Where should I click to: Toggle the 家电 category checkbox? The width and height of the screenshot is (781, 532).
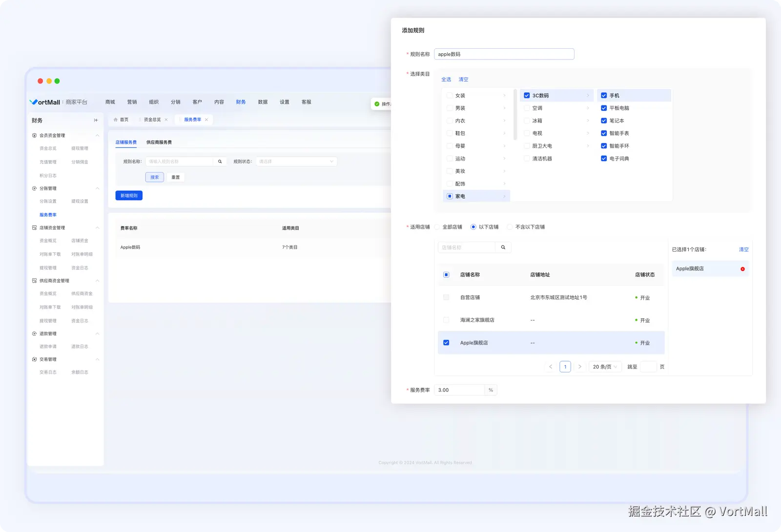pyautogui.click(x=450, y=196)
